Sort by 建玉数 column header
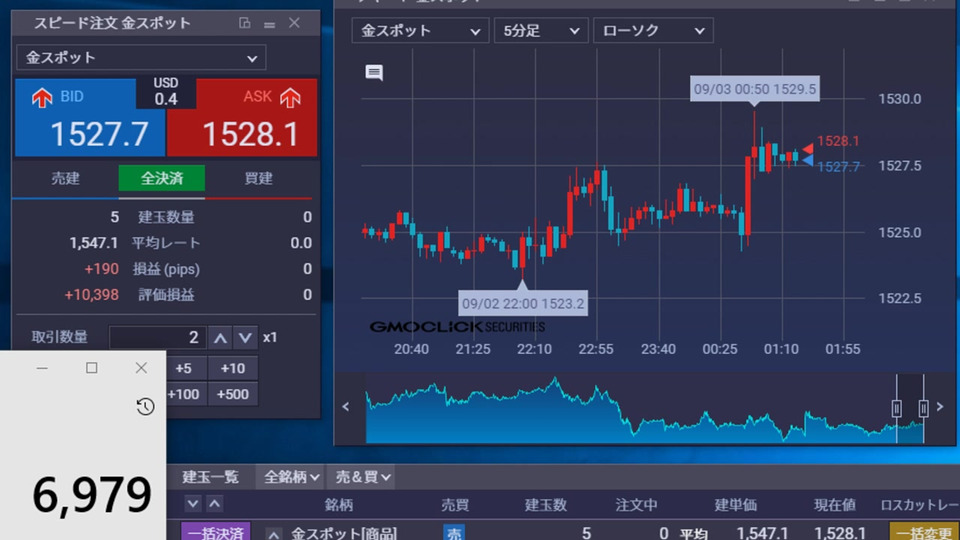 point(546,505)
